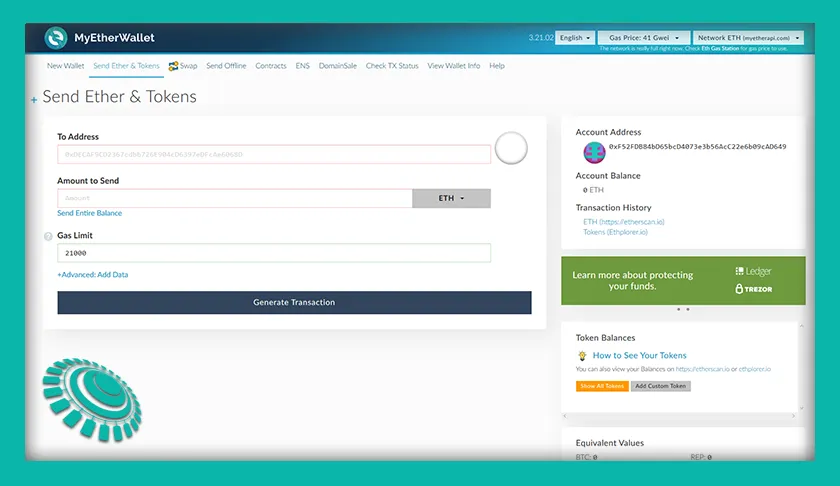This screenshot has height=486, width=840.
Task: Click the ethplorer.io link in Token Balances
Action: [754, 369]
